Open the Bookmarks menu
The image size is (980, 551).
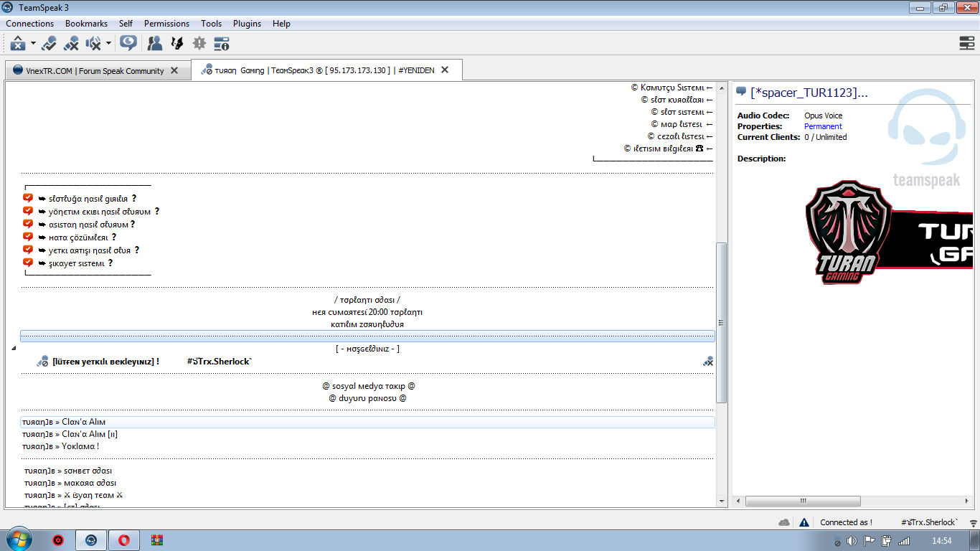[x=86, y=24]
